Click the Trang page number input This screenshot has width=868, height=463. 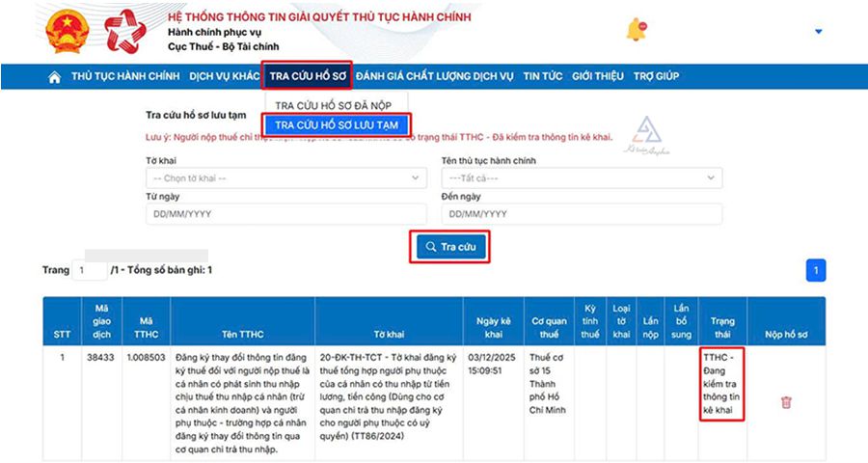91,271
